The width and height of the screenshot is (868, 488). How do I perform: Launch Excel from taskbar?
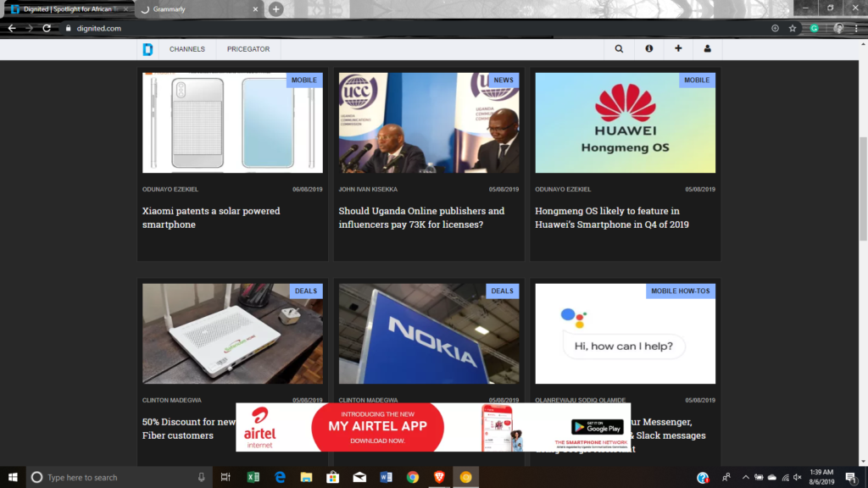253,477
